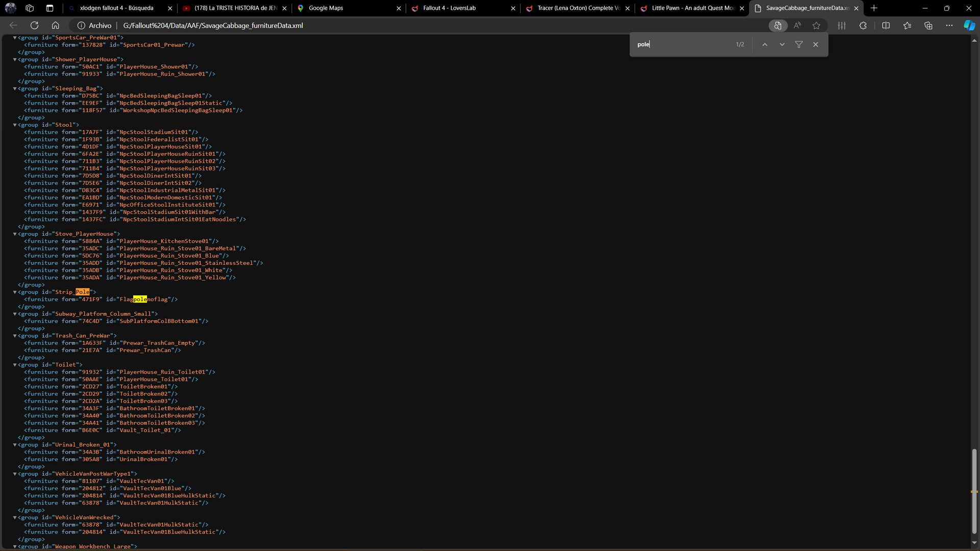Screen dimensions: 980x551
Task: Open a new tab with plus button
Action: [x=874, y=8]
